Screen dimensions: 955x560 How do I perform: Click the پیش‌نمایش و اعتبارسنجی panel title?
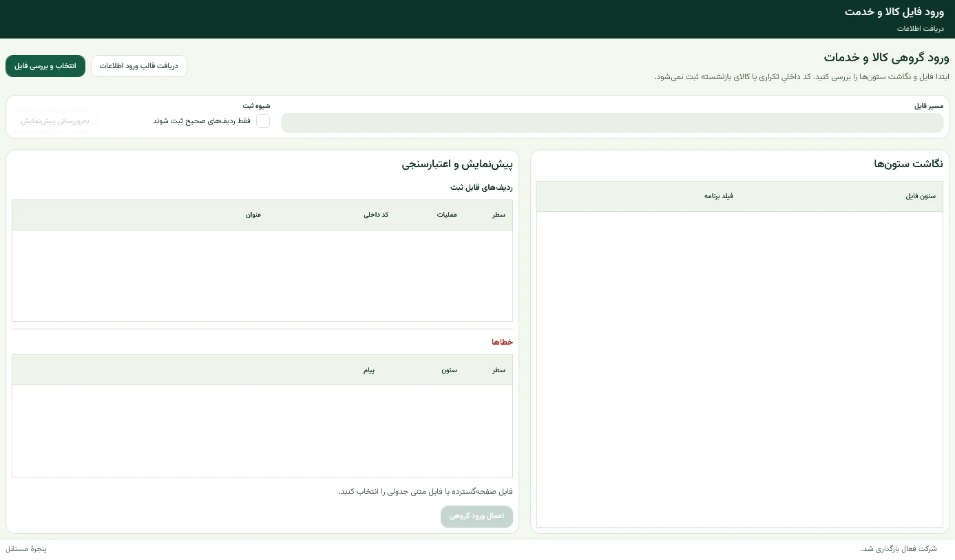(x=457, y=164)
